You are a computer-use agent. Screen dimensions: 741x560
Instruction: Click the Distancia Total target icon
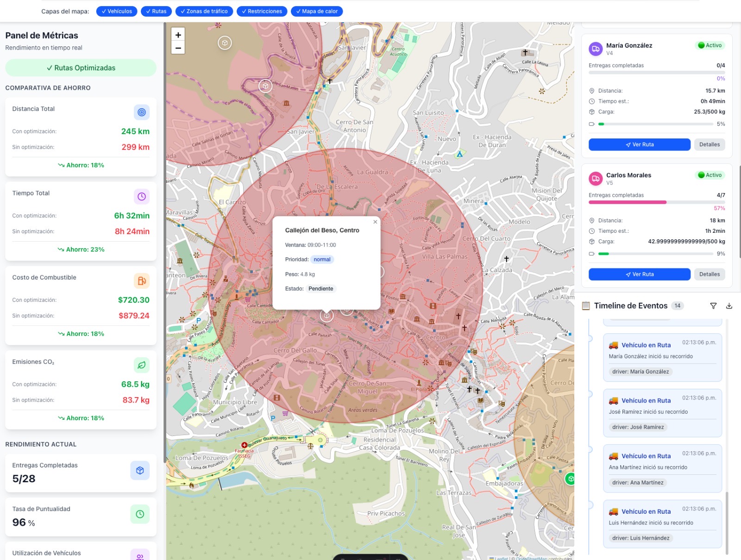(x=142, y=112)
